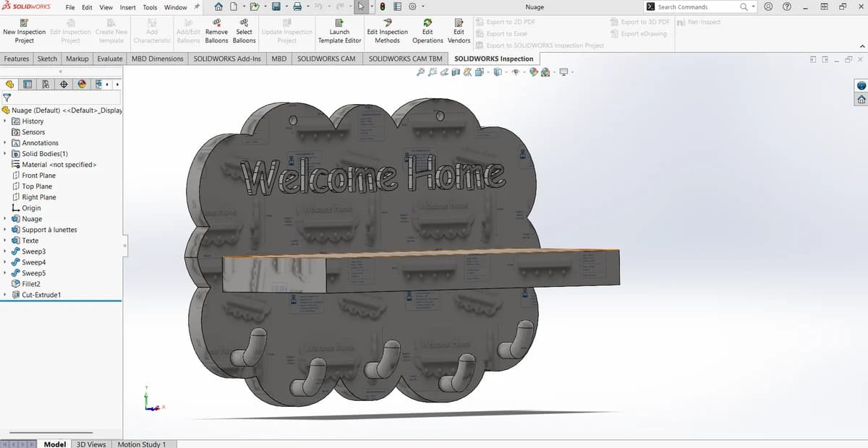Open the Motion Study 1 tab
The width and height of the screenshot is (868, 448).
(142, 444)
